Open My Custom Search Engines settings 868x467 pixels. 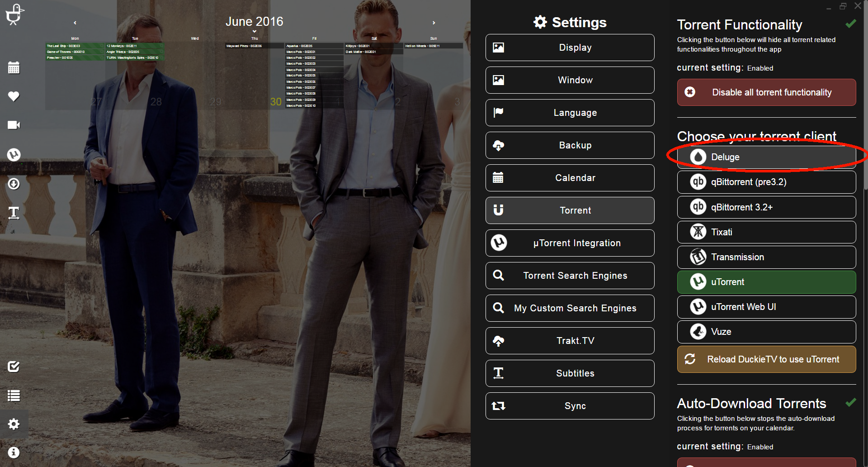coord(570,308)
